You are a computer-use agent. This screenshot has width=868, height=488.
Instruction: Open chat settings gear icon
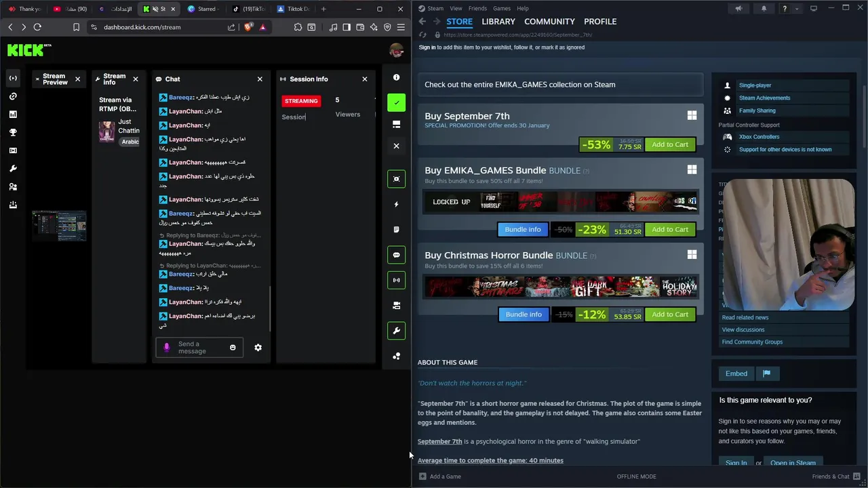[258, 348]
